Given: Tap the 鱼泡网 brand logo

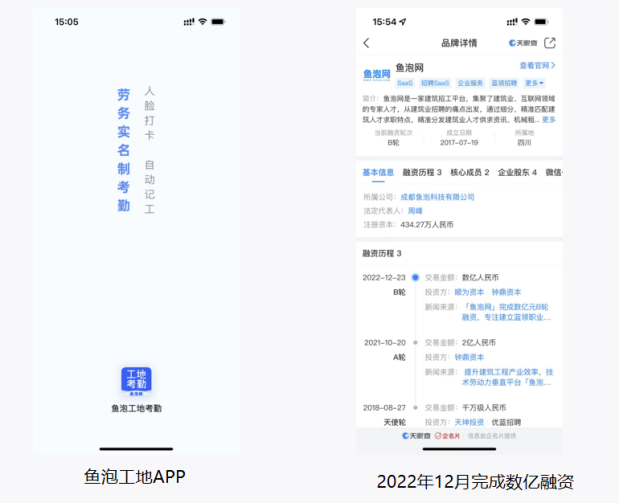Looking at the screenshot, I should pyautogui.click(x=377, y=75).
